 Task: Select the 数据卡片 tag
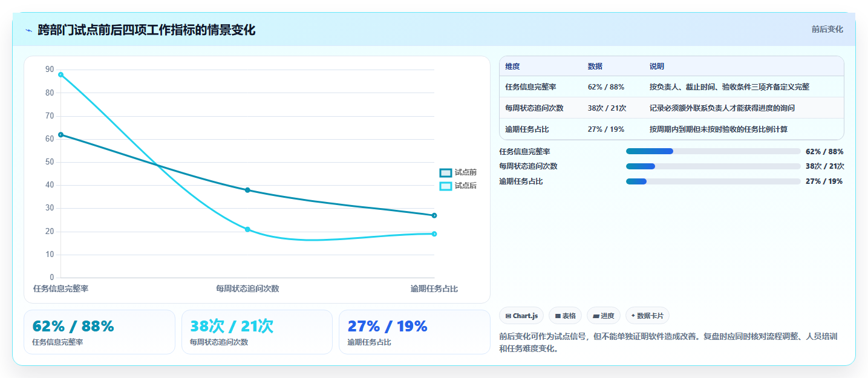click(647, 316)
